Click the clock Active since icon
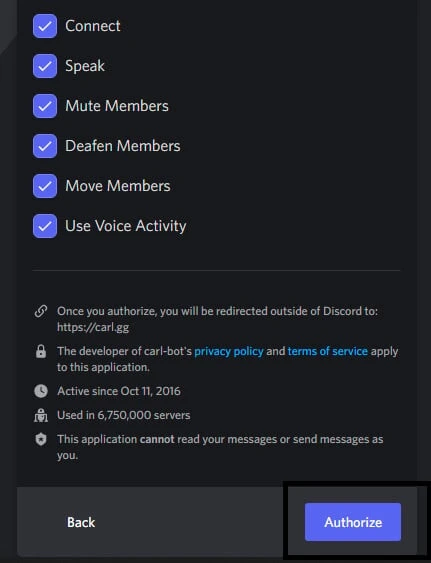This screenshot has height=563, width=431. pyautogui.click(x=41, y=391)
